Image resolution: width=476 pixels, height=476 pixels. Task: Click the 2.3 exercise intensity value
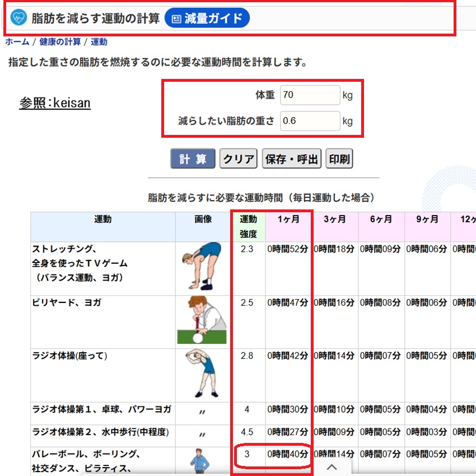tap(247, 249)
